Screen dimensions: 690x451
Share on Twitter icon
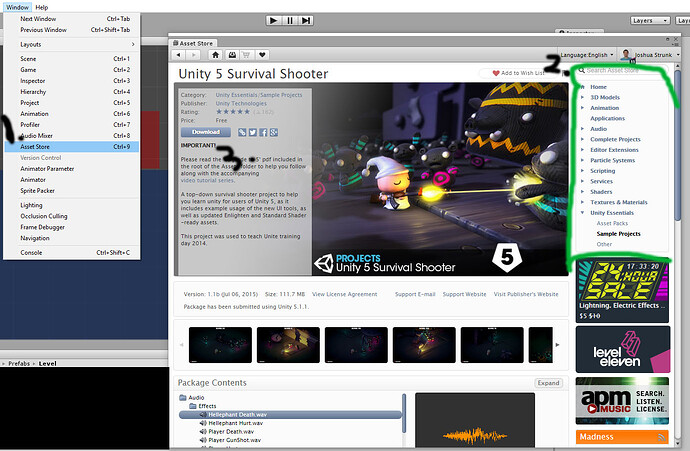coord(253,132)
